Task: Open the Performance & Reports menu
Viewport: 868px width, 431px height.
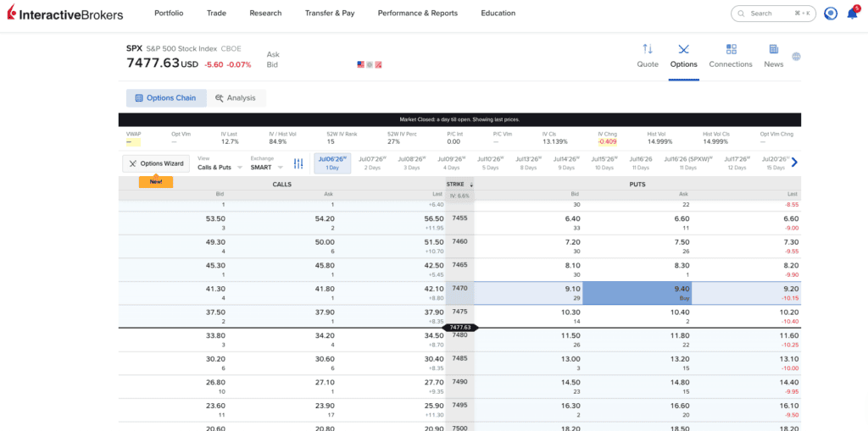Action: 417,14
